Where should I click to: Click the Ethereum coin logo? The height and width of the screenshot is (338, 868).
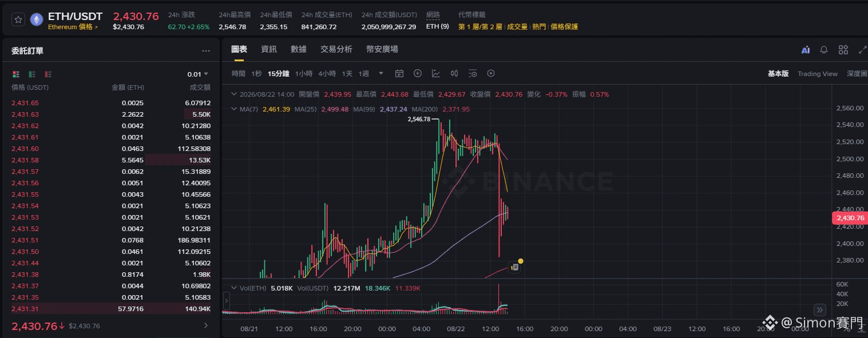(37, 19)
